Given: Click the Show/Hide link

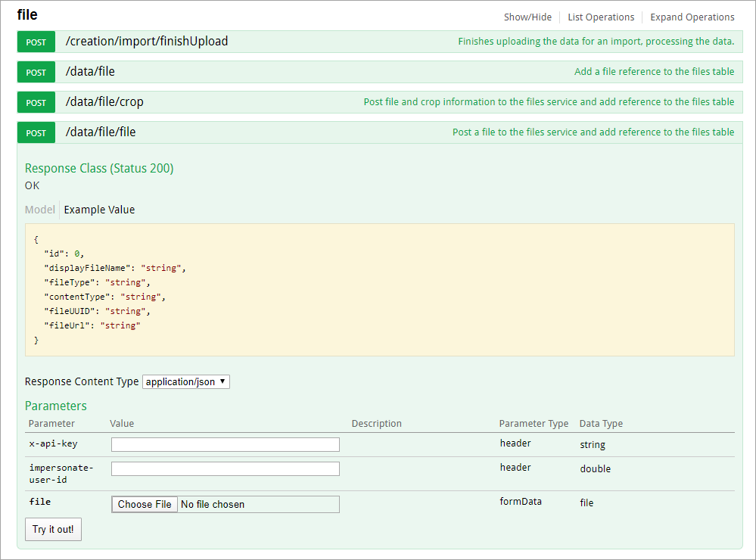Looking at the screenshot, I should pos(527,17).
